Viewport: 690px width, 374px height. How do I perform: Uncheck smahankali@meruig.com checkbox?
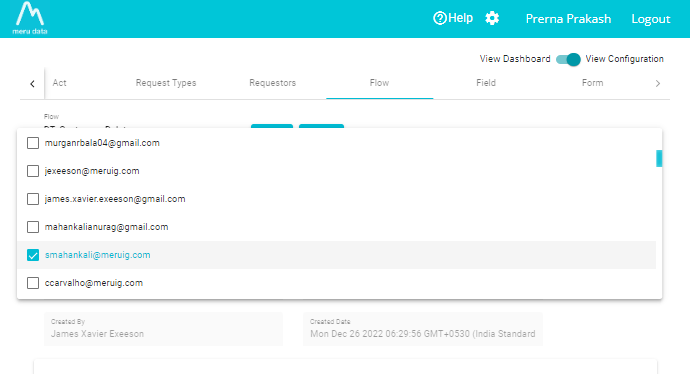point(33,255)
